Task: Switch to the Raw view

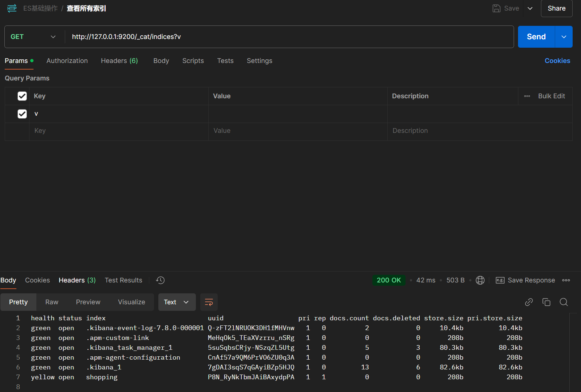Action: (52, 302)
